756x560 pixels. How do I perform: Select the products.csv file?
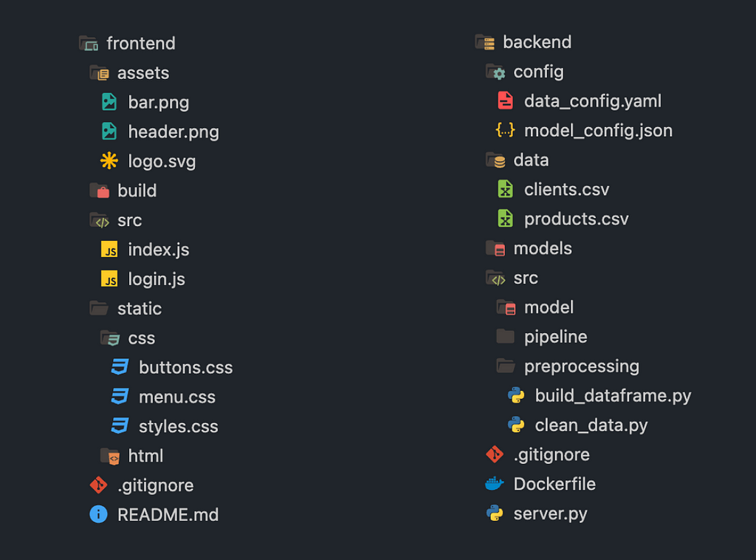(563, 219)
